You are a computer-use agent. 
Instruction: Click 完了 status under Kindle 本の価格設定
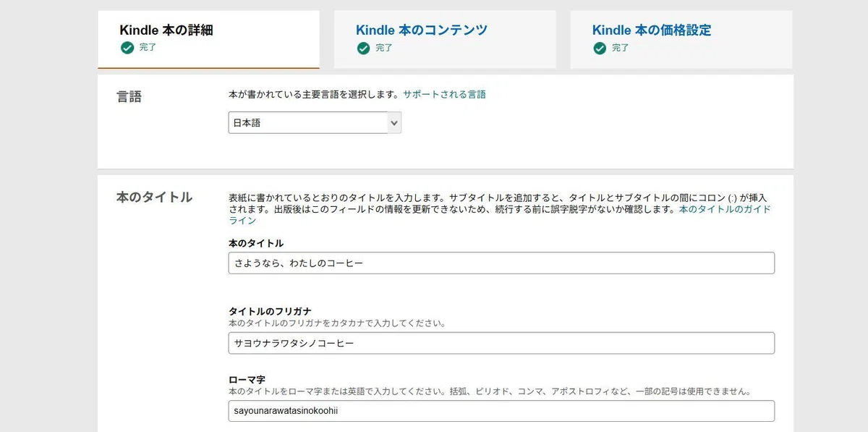pos(621,48)
